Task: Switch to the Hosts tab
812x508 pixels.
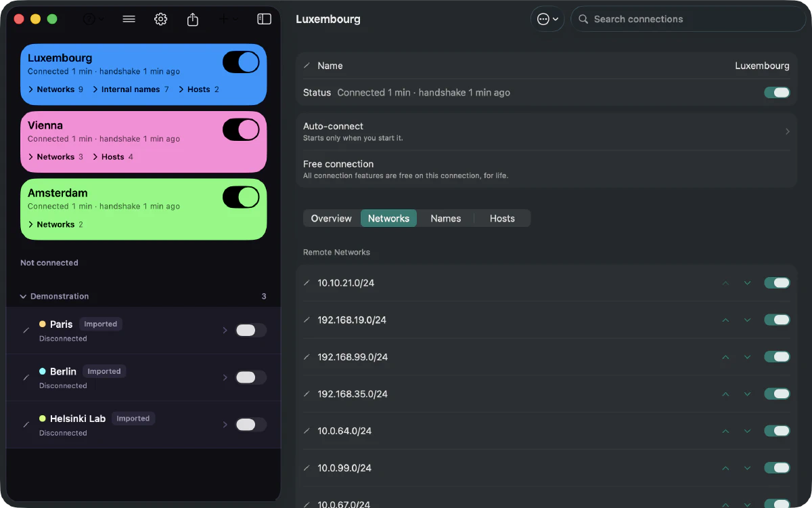Action: pyautogui.click(x=502, y=218)
